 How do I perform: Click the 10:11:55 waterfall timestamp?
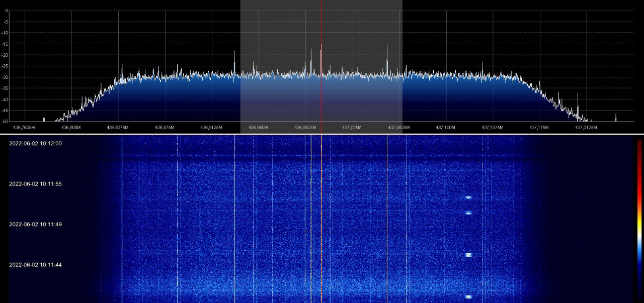[x=35, y=184]
